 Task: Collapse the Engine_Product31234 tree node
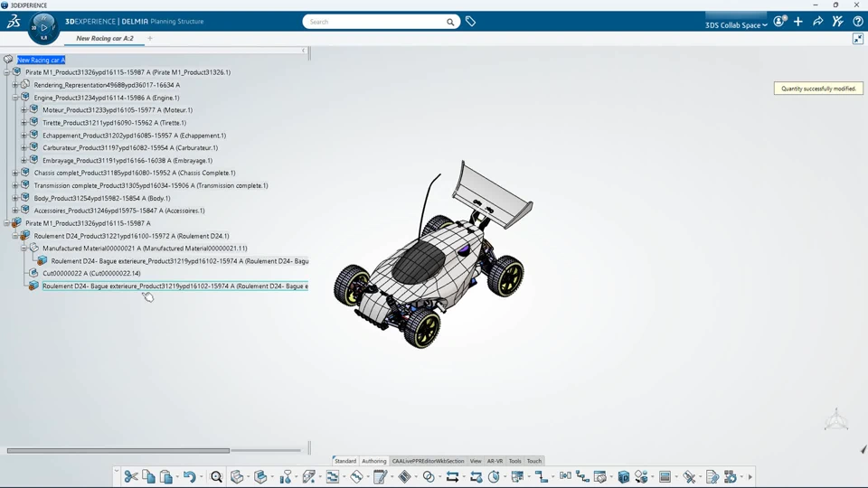(x=15, y=98)
